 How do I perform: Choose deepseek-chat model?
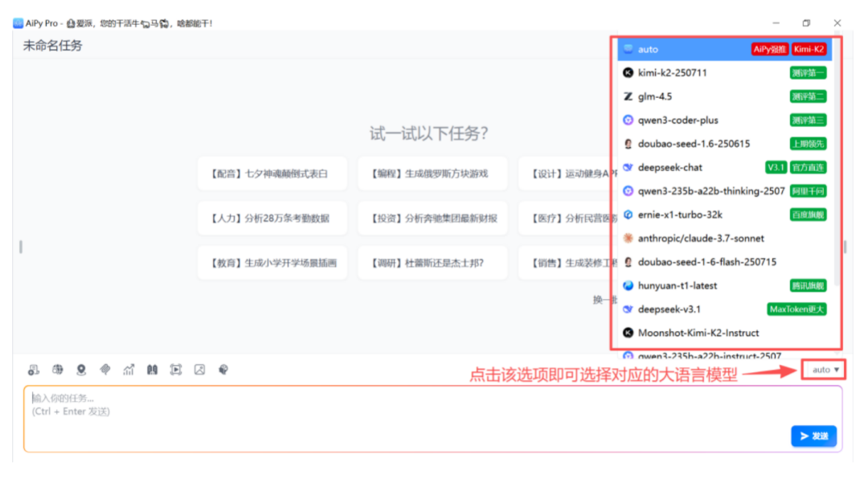tap(725, 167)
